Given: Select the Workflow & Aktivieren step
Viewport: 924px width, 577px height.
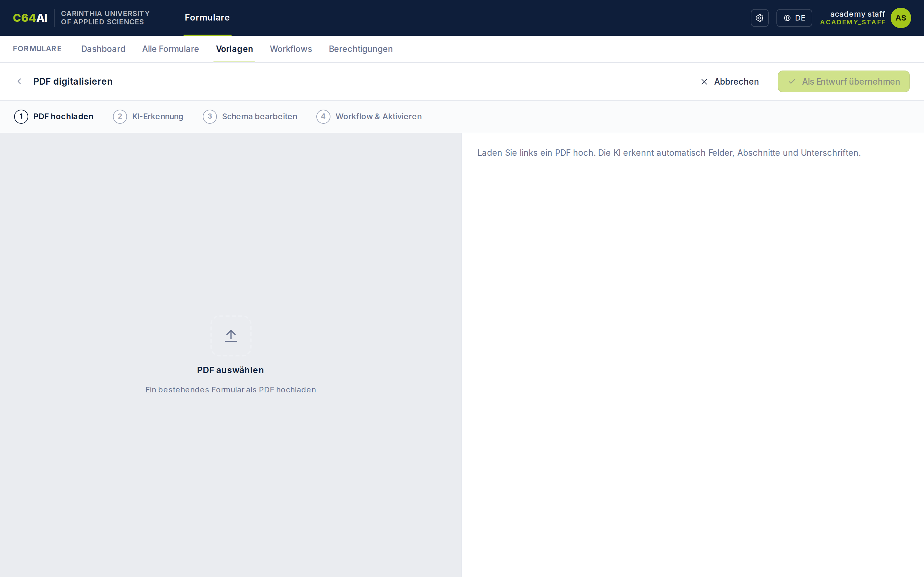Looking at the screenshot, I should (369, 116).
